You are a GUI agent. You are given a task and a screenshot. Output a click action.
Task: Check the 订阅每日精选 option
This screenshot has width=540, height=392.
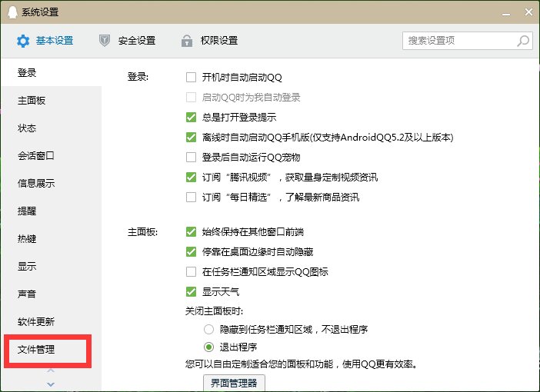[x=191, y=197]
